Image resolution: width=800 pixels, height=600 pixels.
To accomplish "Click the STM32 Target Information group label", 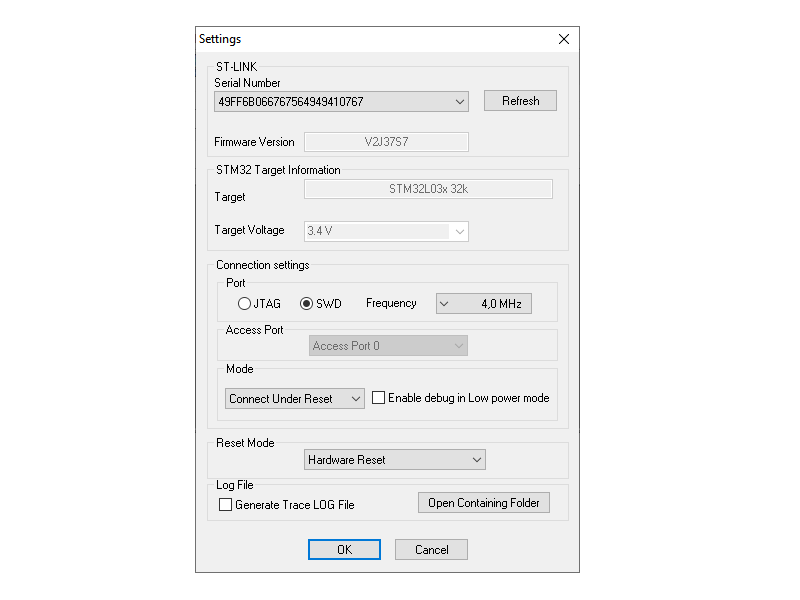I will click(x=278, y=170).
